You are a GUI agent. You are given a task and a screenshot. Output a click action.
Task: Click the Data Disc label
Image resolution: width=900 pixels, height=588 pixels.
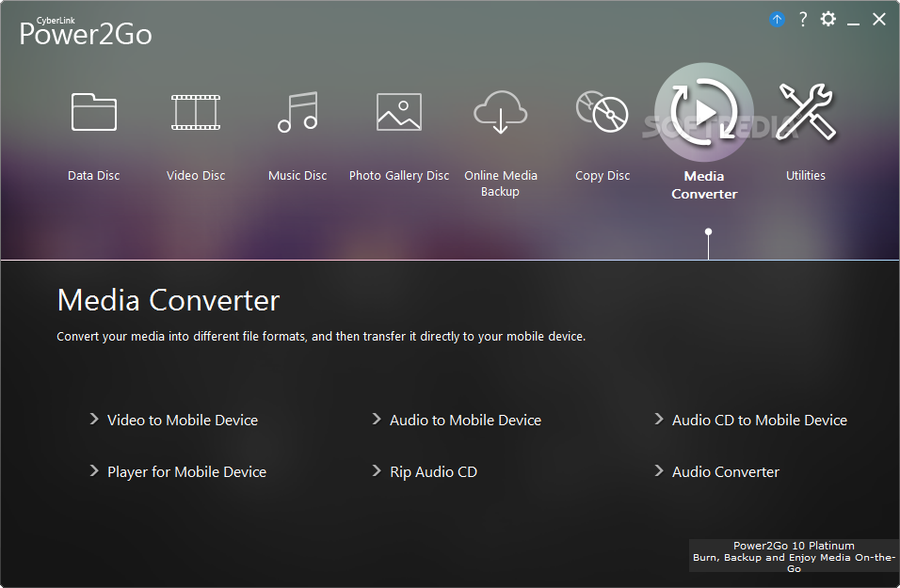[94, 176]
